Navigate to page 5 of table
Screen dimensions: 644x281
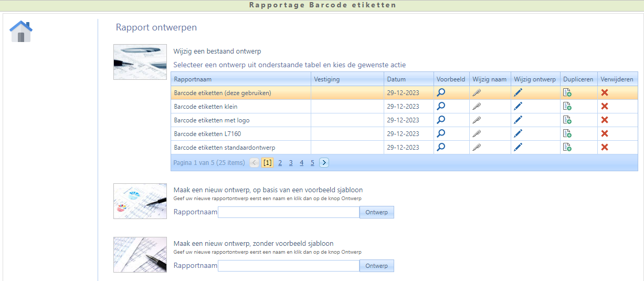click(312, 163)
